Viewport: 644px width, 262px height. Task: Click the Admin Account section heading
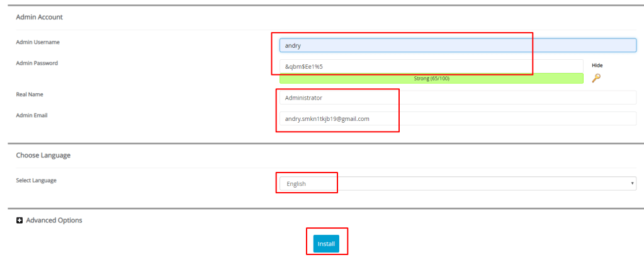pyautogui.click(x=39, y=17)
